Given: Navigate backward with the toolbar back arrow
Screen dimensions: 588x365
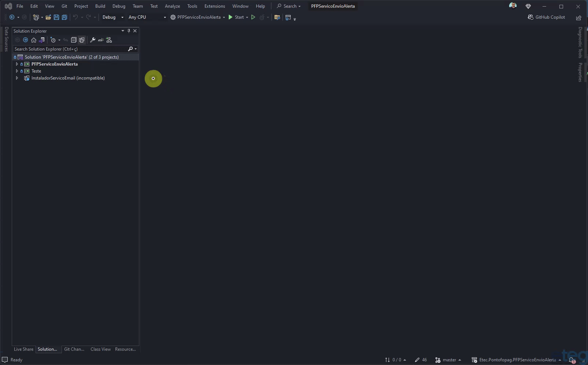Looking at the screenshot, I should [12, 17].
